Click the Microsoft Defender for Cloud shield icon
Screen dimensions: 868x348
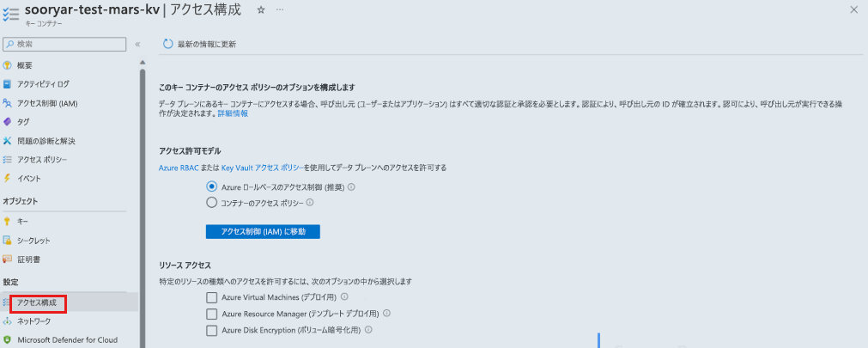point(7,339)
